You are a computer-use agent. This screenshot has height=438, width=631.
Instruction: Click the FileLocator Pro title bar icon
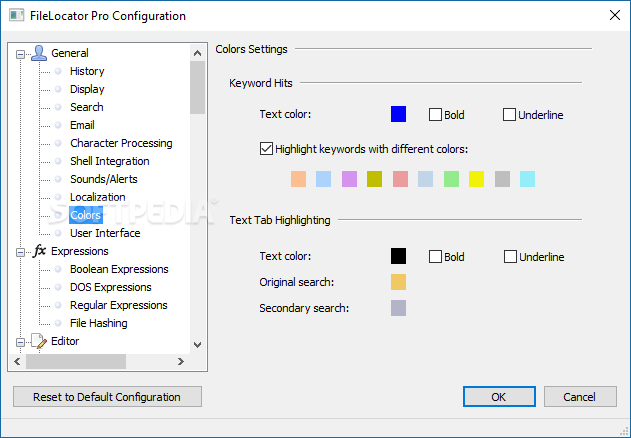click(x=16, y=16)
